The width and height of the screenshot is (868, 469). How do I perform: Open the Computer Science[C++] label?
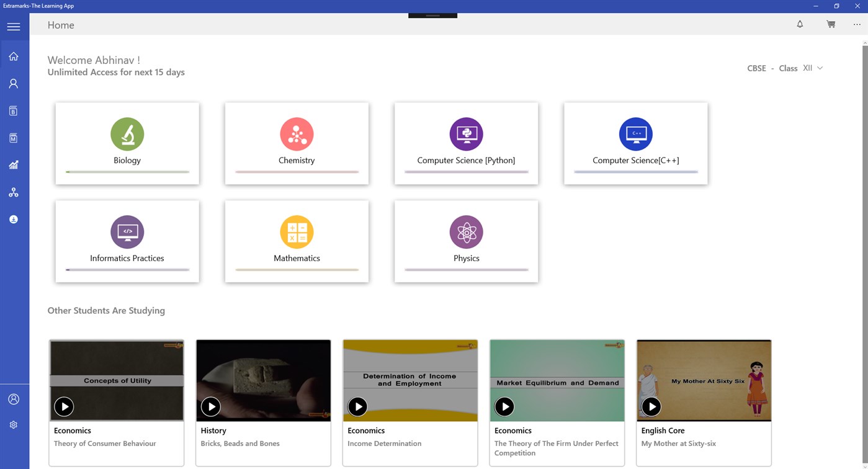click(635, 160)
